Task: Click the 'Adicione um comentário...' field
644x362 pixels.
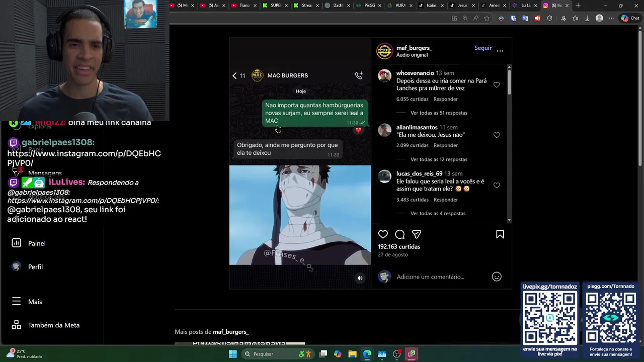Action: pos(430,277)
